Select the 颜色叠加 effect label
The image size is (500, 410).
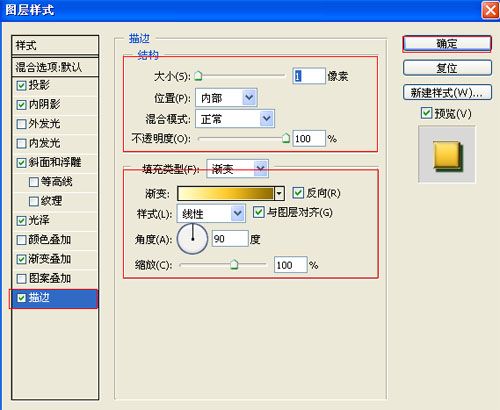coord(50,240)
